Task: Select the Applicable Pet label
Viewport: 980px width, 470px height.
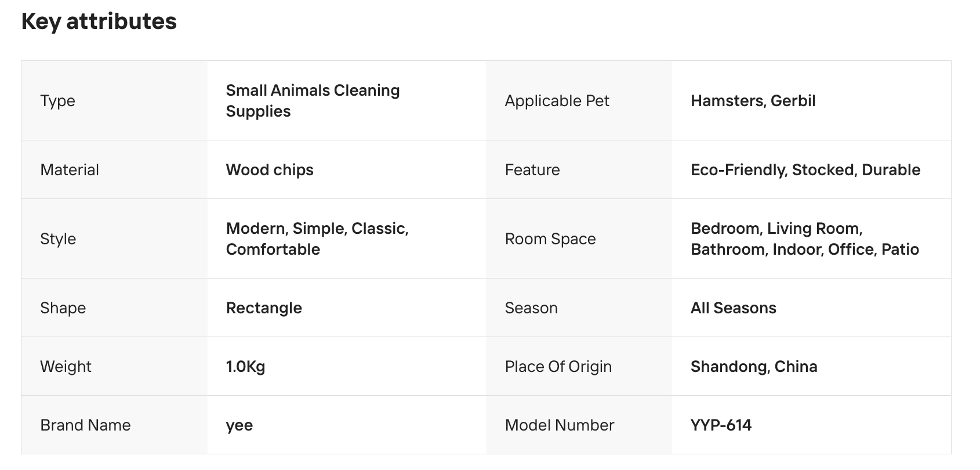Action: click(x=557, y=100)
